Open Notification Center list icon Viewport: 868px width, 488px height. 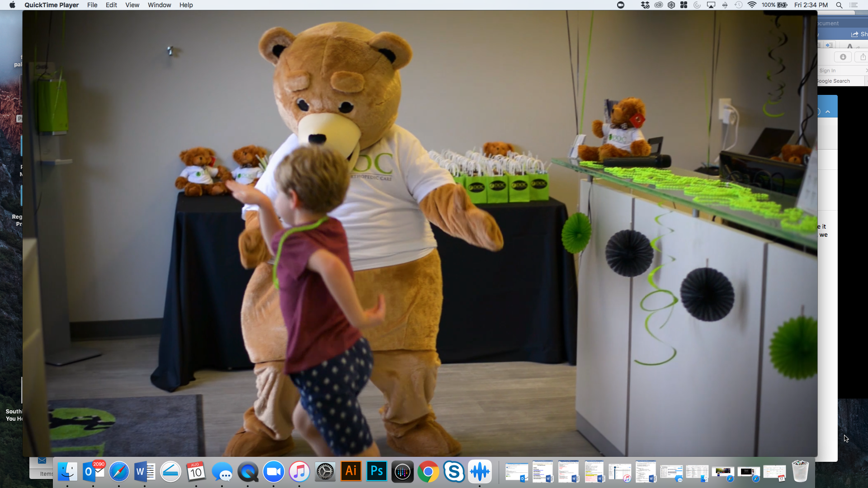click(x=854, y=5)
